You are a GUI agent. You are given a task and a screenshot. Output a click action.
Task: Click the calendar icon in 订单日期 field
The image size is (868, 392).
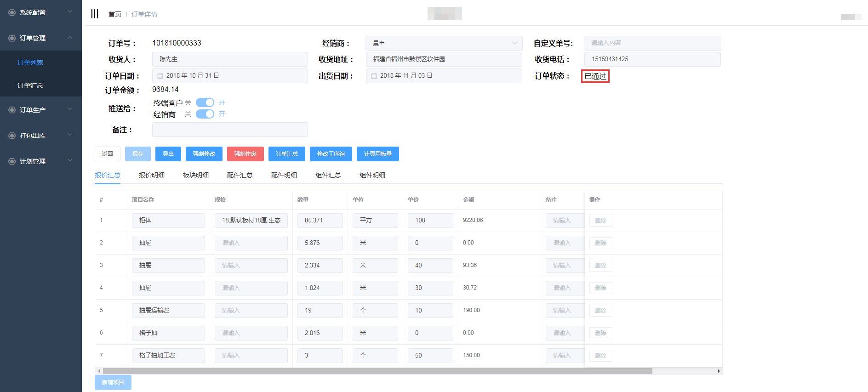click(160, 76)
